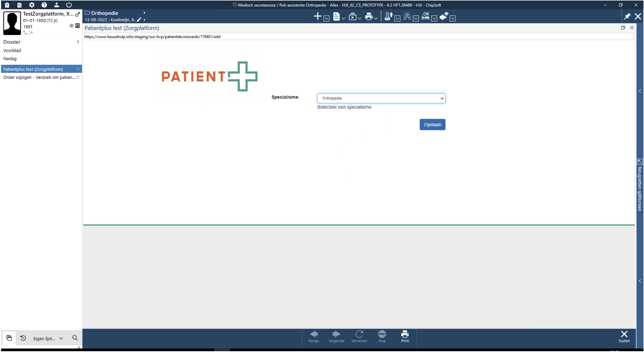Open the document toolbar dropdown arrow
644x352 pixels.
coord(343,18)
